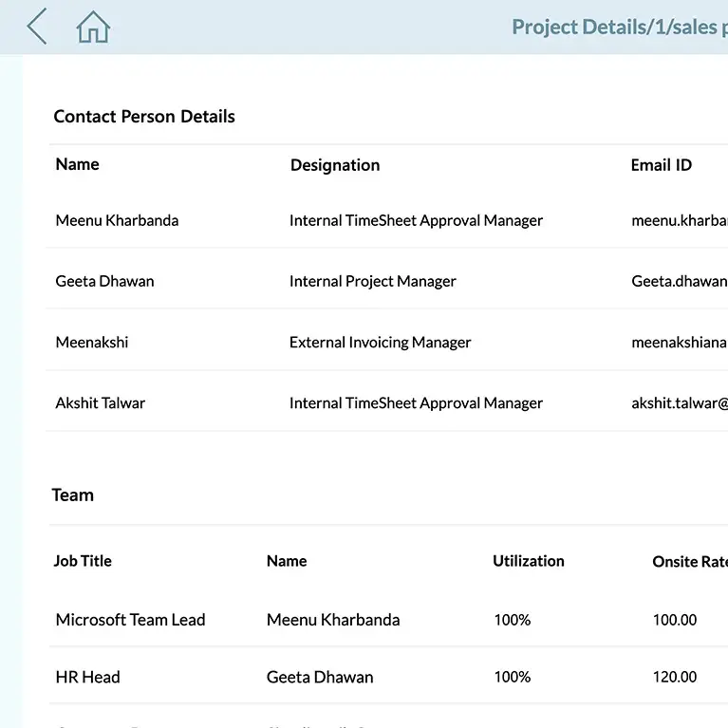This screenshot has width=728, height=728.
Task: Click the Designation column header
Action: 335,165
